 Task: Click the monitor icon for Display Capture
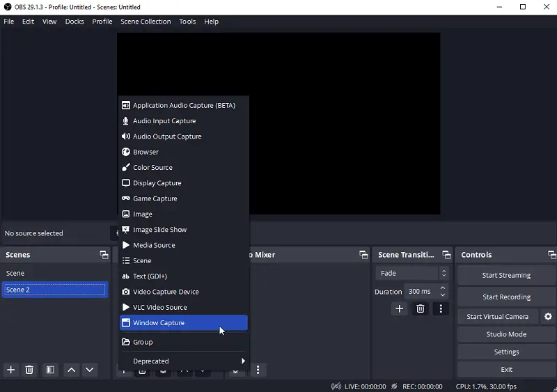click(x=126, y=183)
